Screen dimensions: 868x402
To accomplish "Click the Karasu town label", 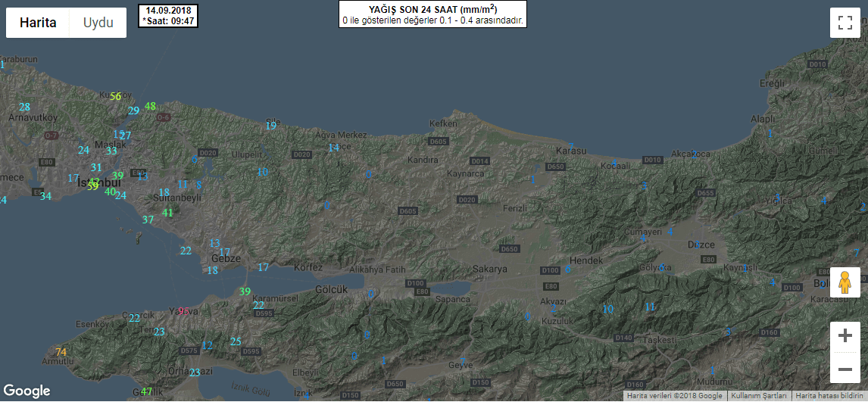I will point(571,151).
